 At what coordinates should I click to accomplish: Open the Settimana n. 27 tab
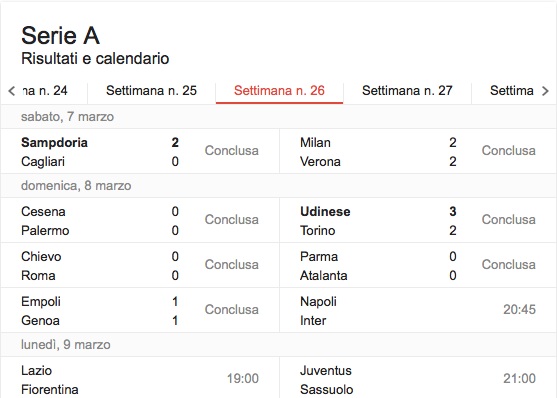[x=407, y=91]
